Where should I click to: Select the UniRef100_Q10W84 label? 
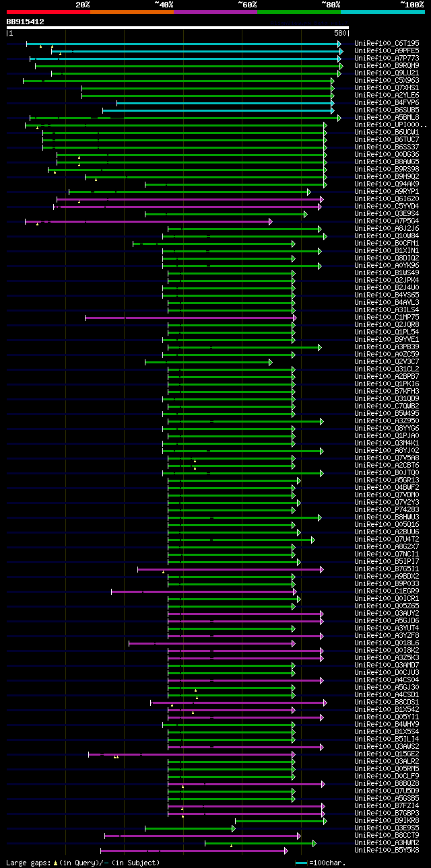[x=387, y=236]
